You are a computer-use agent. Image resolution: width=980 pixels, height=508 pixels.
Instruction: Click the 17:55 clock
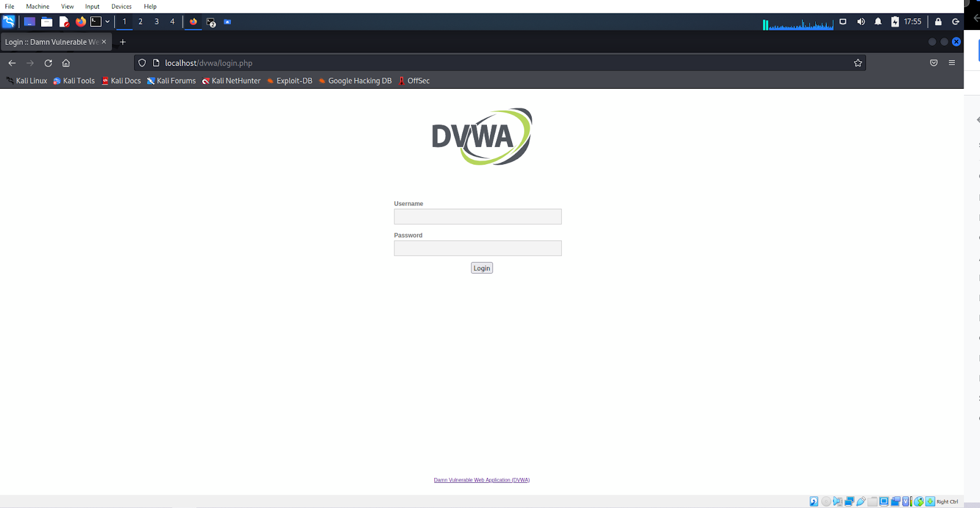point(913,21)
